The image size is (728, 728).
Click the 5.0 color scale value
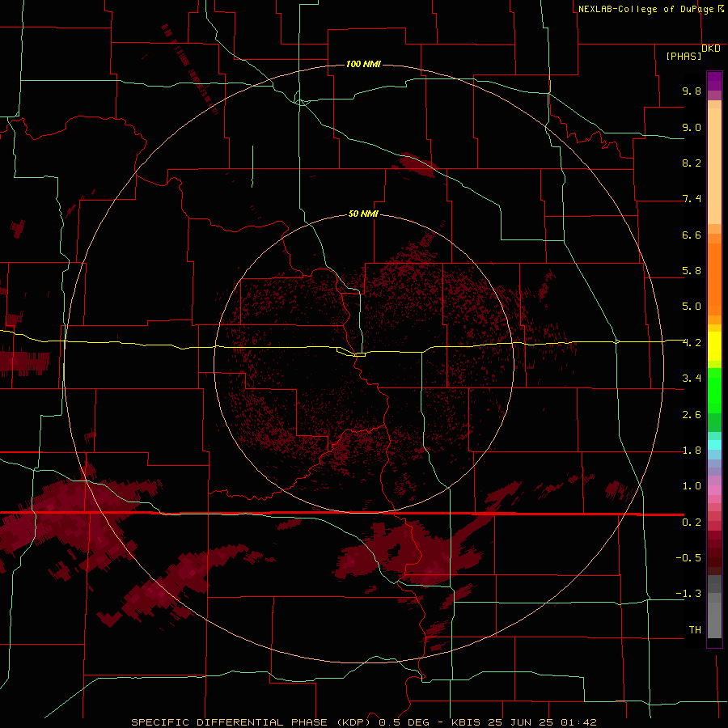[x=692, y=307]
